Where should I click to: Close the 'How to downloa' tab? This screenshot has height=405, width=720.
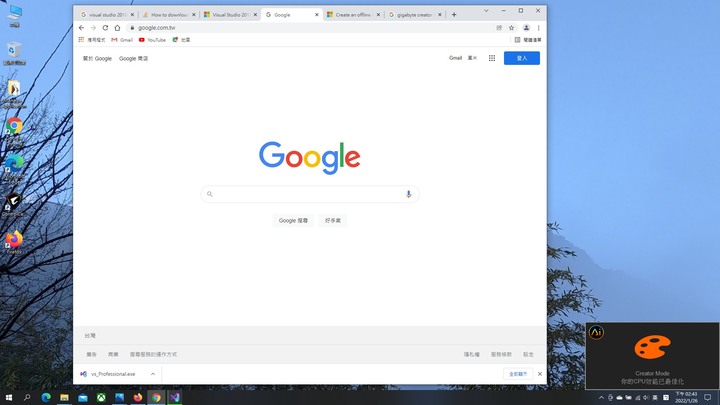194,15
